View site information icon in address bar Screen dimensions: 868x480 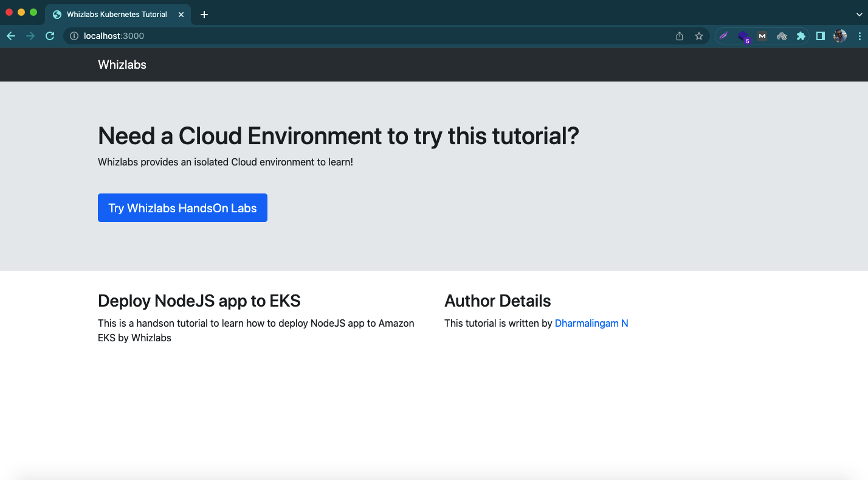(x=74, y=36)
